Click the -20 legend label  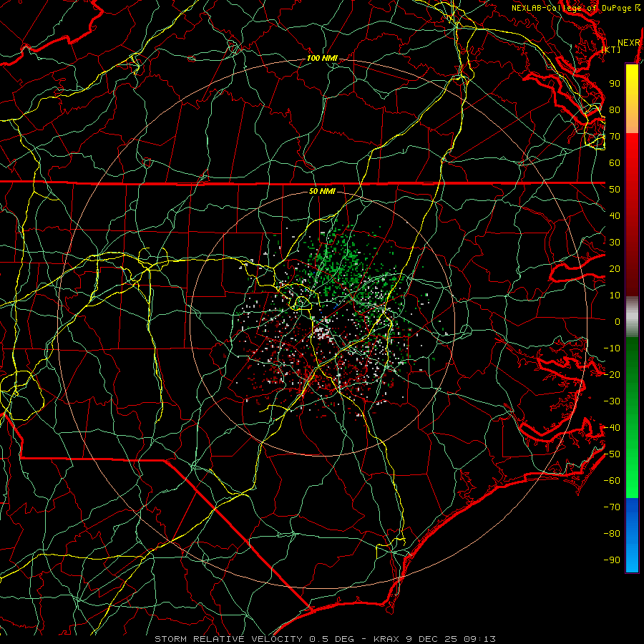[612, 374]
